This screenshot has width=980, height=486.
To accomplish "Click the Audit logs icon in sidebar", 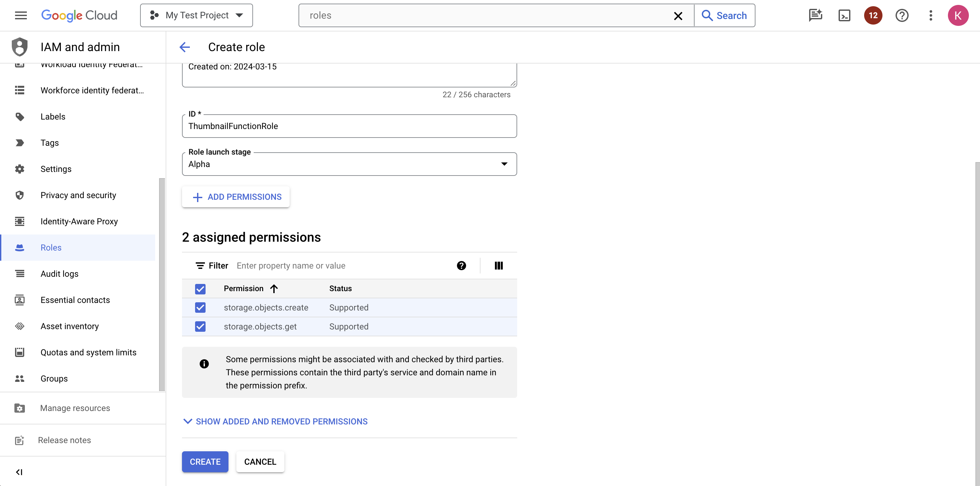I will point(19,273).
